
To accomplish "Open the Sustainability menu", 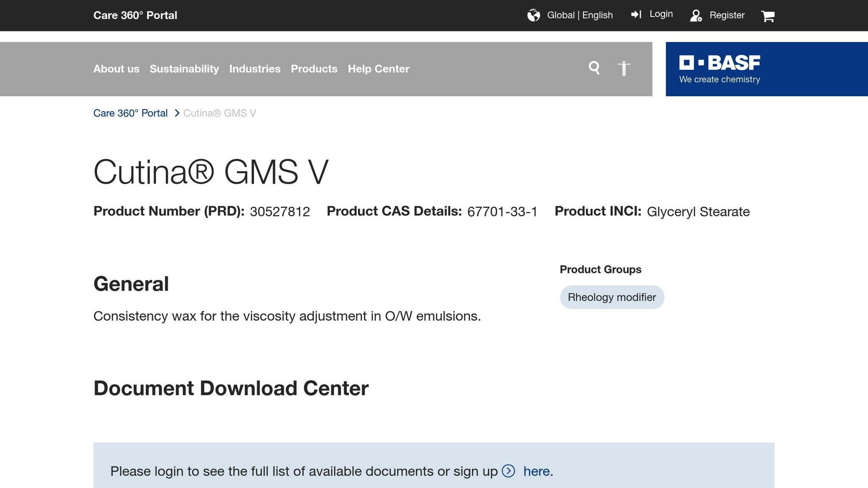I will click(x=184, y=69).
